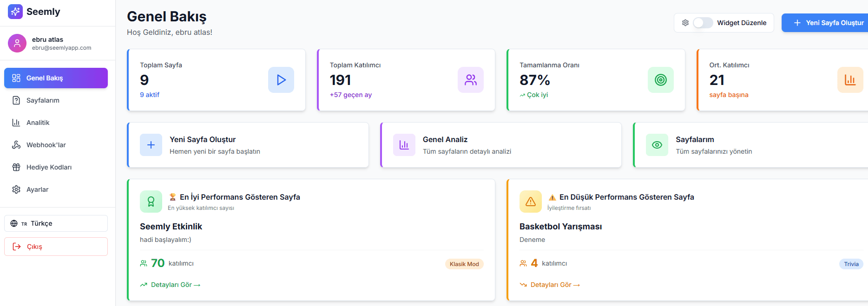
Task: Go to Analitik in the sidebar
Action: pyautogui.click(x=38, y=123)
